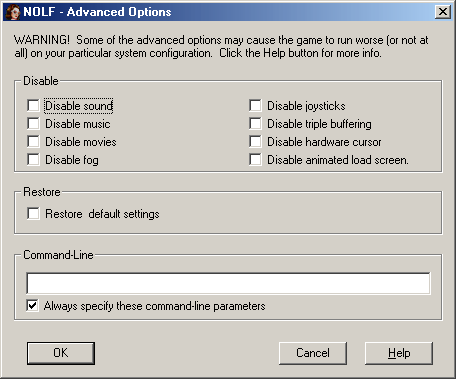Tick the Disable hardware cursor checkbox
The width and height of the screenshot is (456, 379).
pos(255,142)
